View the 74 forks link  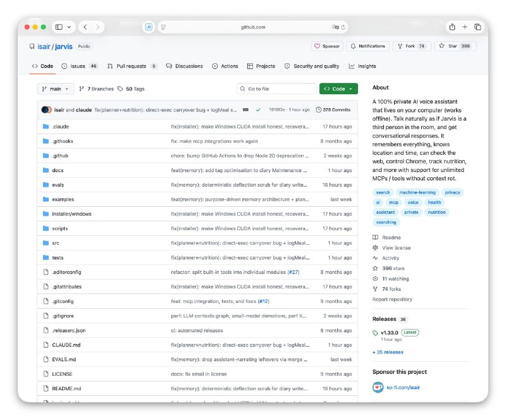[386, 289]
